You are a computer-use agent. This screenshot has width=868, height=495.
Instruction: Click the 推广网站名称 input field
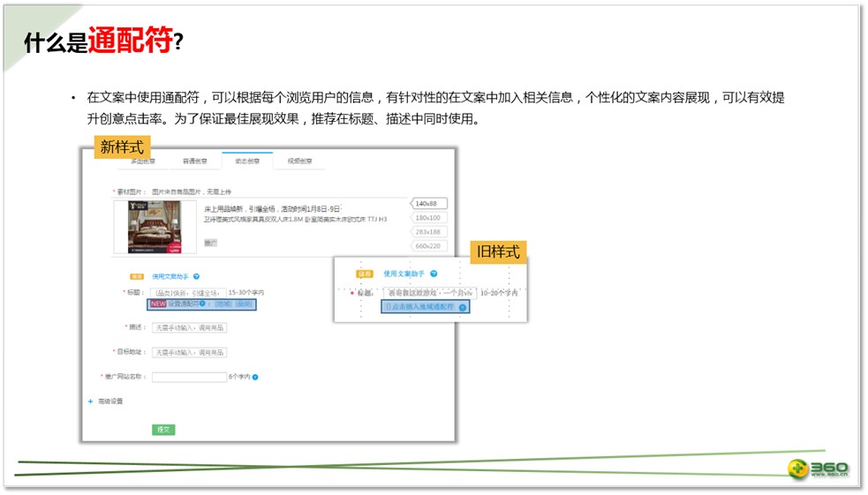[189, 378]
